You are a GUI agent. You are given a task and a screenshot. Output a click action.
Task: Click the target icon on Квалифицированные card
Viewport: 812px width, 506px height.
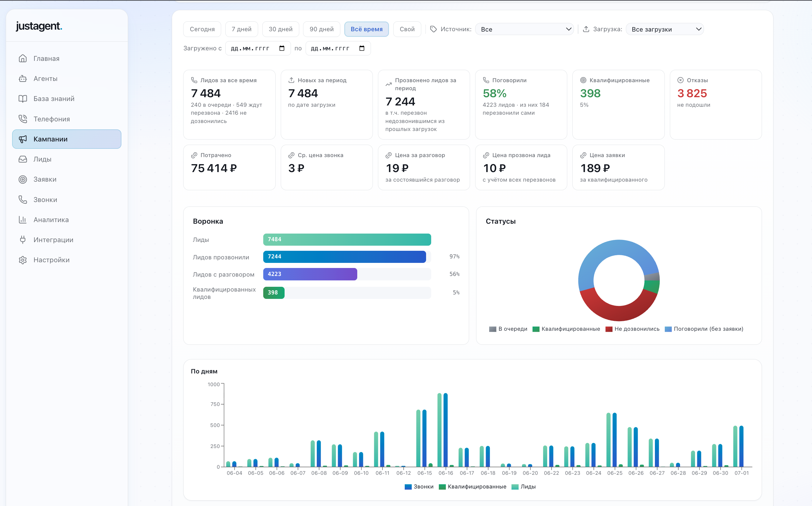pos(584,80)
